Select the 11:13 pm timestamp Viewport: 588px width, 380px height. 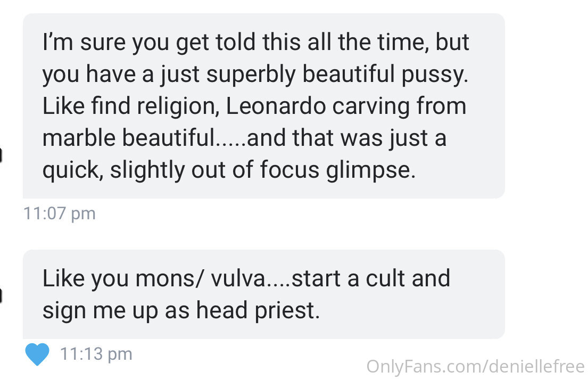click(96, 354)
